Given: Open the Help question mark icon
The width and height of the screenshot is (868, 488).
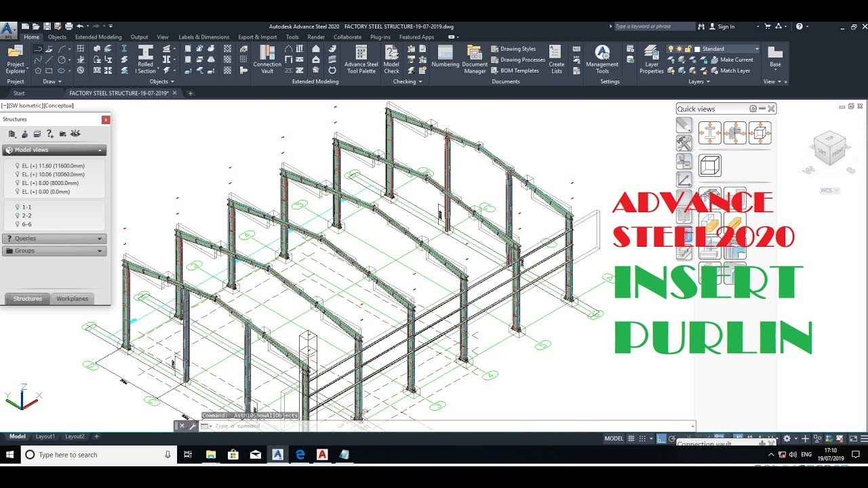Looking at the screenshot, I should pyautogui.click(x=800, y=26).
